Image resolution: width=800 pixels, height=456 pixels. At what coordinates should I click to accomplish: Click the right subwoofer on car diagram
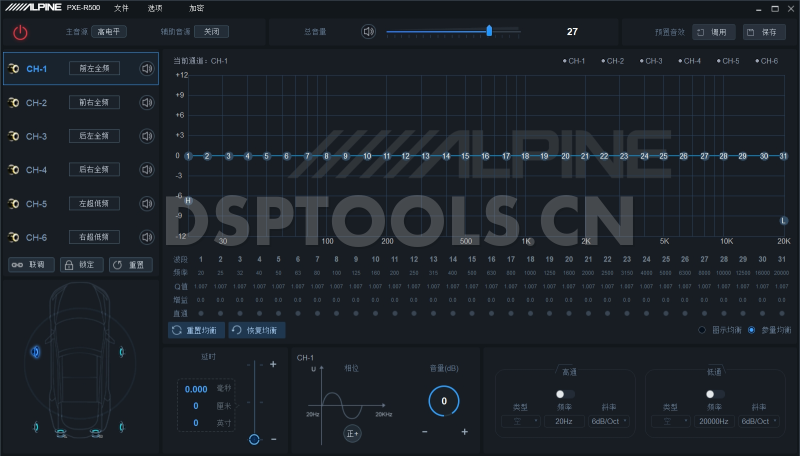(96, 434)
